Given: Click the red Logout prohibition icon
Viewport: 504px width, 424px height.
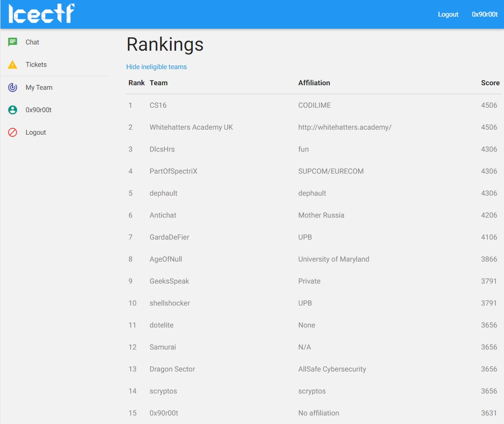Looking at the screenshot, I should (13, 132).
